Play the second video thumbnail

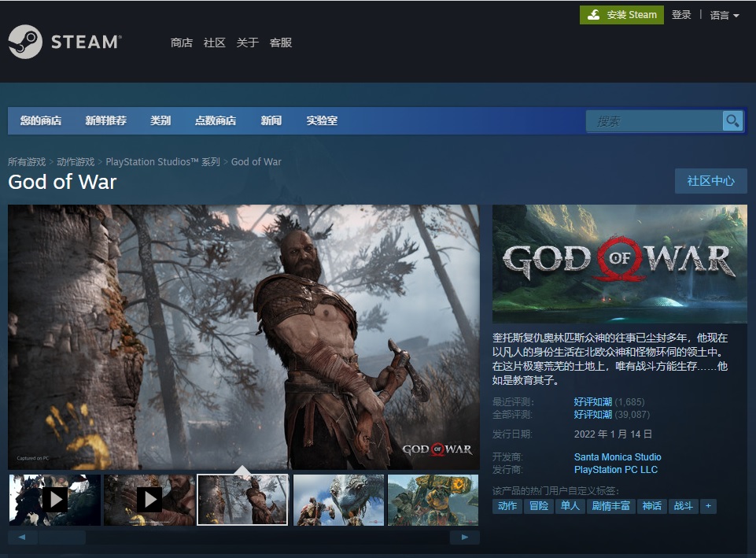coord(149,500)
